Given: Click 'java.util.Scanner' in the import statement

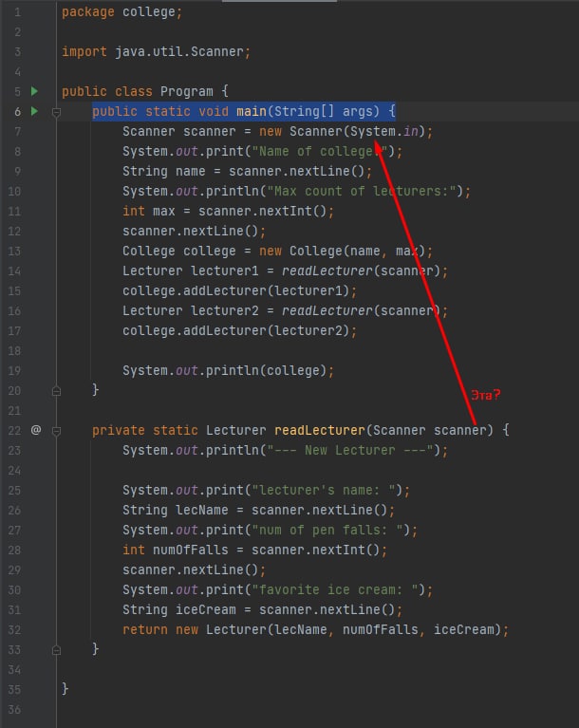Looking at the screenshot, I should point(178,51).
